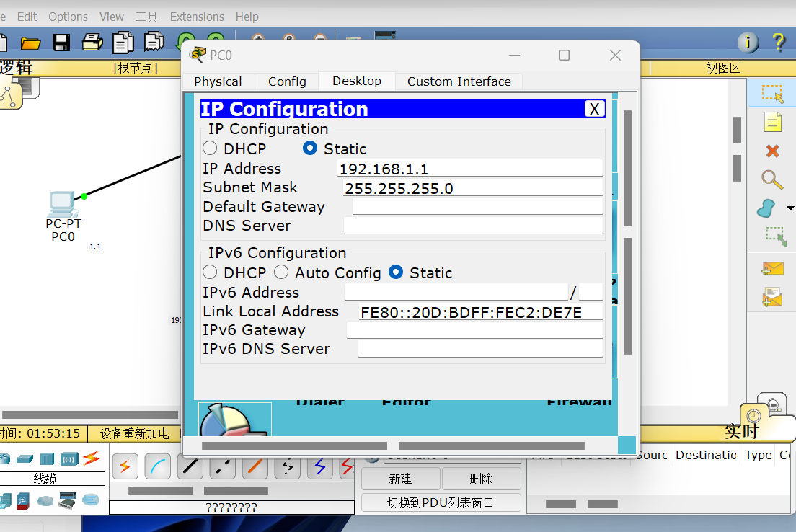Select the WAN Emulation cloud category
This screenshot has width=796, height=532.
(x=45, y=501)
